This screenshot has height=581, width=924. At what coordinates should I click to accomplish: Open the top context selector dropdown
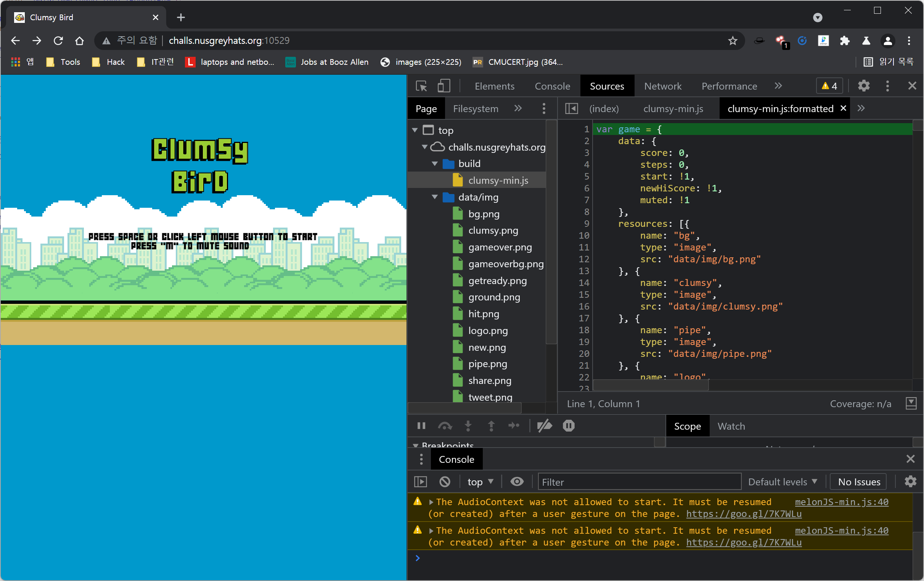tap(480, 481)
